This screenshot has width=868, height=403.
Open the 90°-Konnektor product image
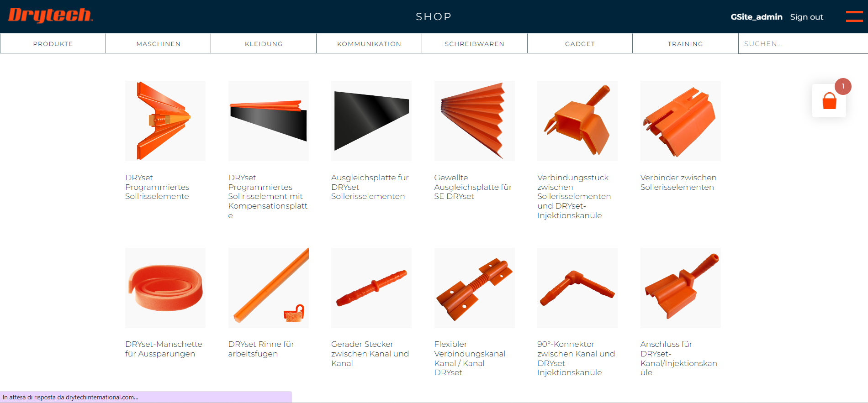click(577, 288)
